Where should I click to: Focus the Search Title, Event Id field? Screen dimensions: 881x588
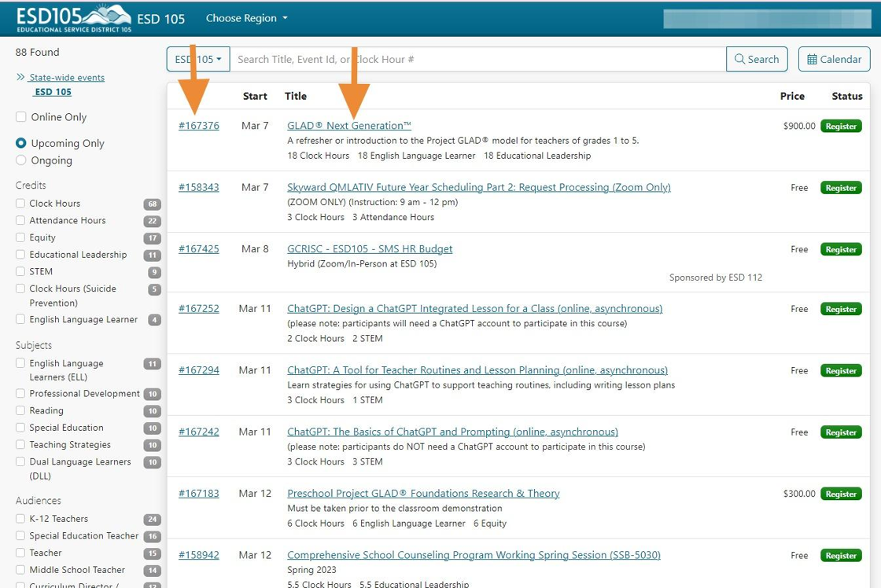click(478, 59)
